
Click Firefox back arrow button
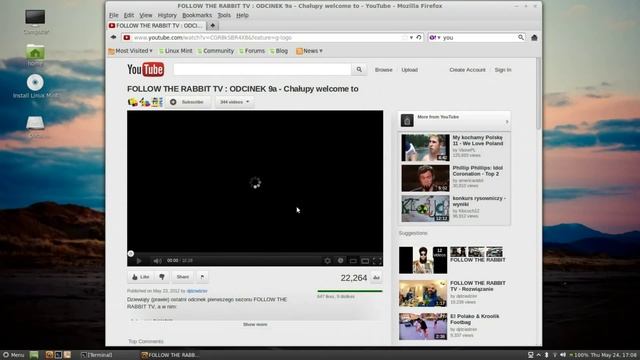click(x=113, y=37)
